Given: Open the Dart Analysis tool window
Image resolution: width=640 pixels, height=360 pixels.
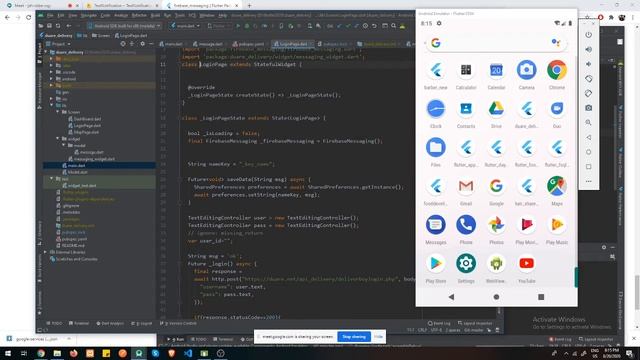Looking at the screenshot, I should [110, 323].
